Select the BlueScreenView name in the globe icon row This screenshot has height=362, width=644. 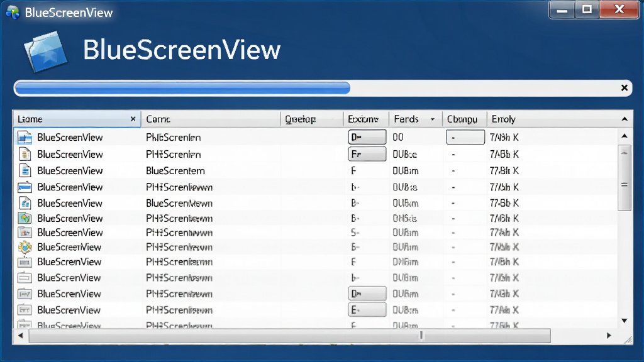point(70,218)
